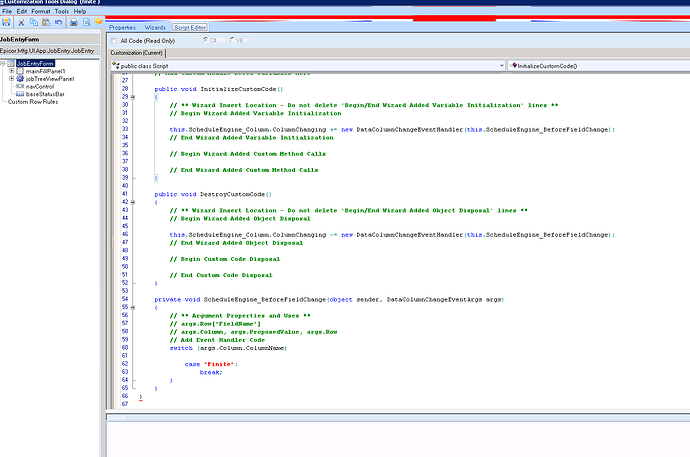Select the Customization [Current] code tab
Image resolution: width=690 pixels, height=457 pixels.
(x=136, y=53)
